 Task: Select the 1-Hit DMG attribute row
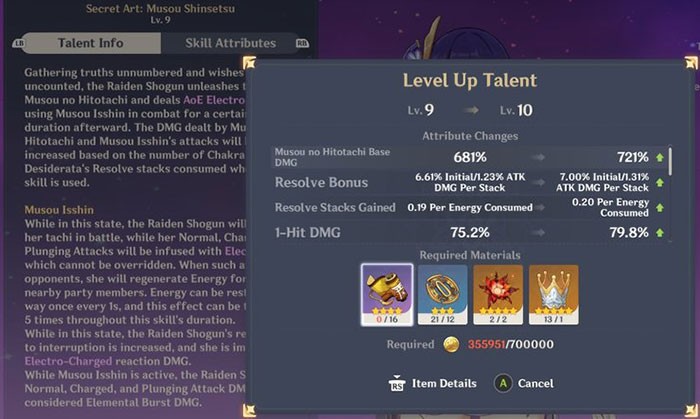[x=471, y=232]
